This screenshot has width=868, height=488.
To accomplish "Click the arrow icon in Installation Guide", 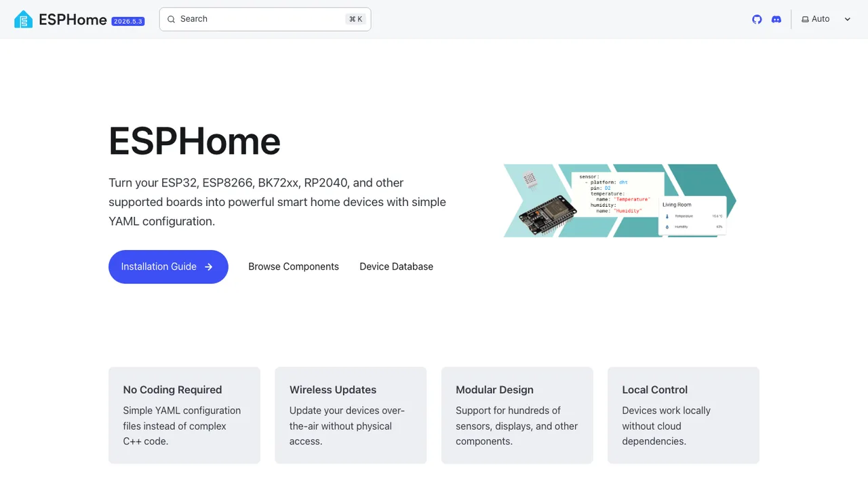I will tap(209, 267).
